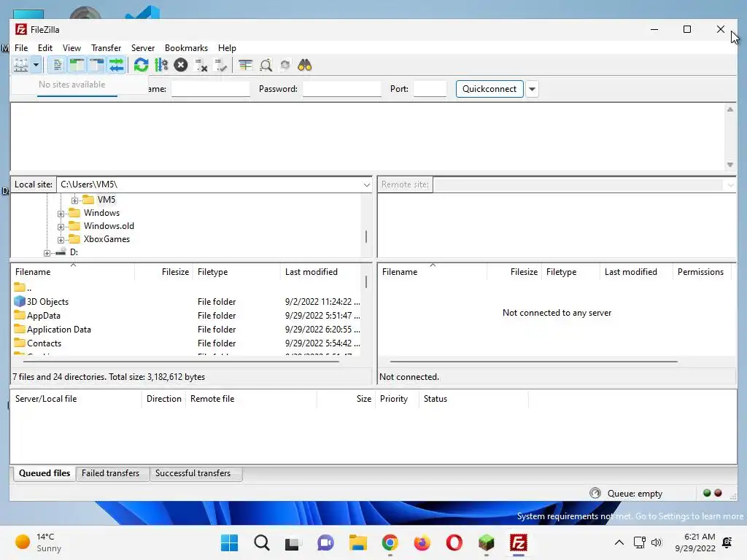Select the Application Data folder row

(186, 330)
